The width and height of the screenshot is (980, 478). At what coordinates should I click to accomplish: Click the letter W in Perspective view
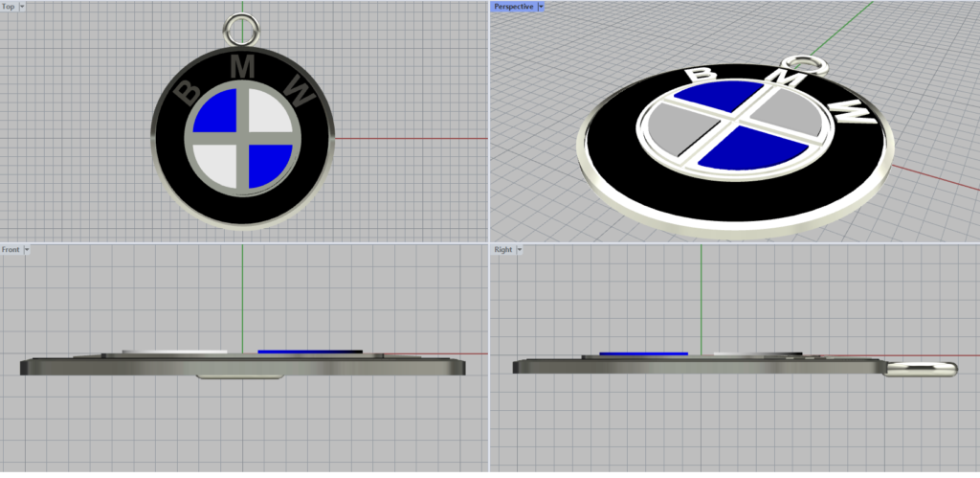(854, 110)
